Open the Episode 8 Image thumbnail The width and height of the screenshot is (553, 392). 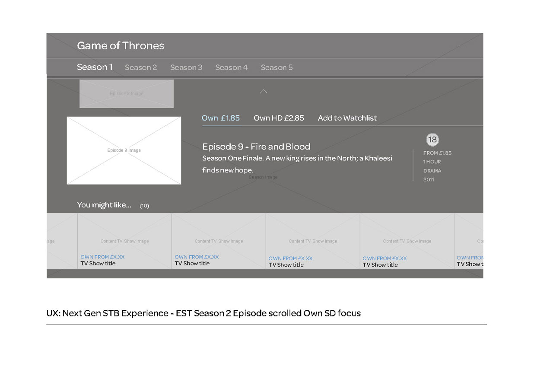click(127, 93)
